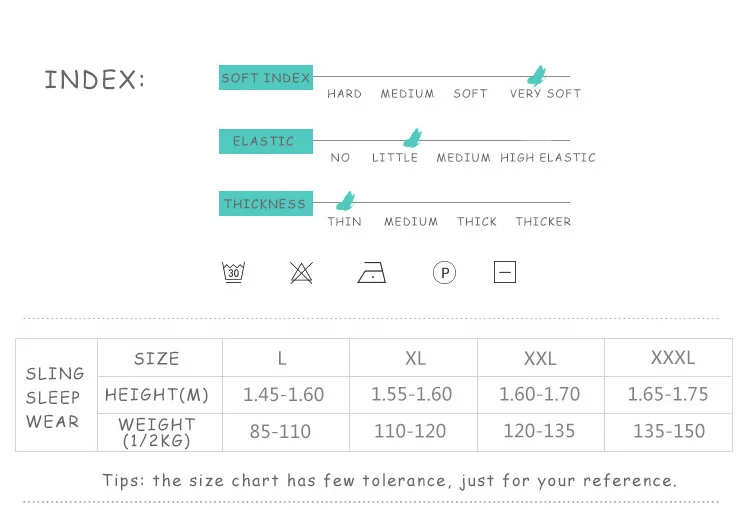Select the XL size column header

coord(414,358)
